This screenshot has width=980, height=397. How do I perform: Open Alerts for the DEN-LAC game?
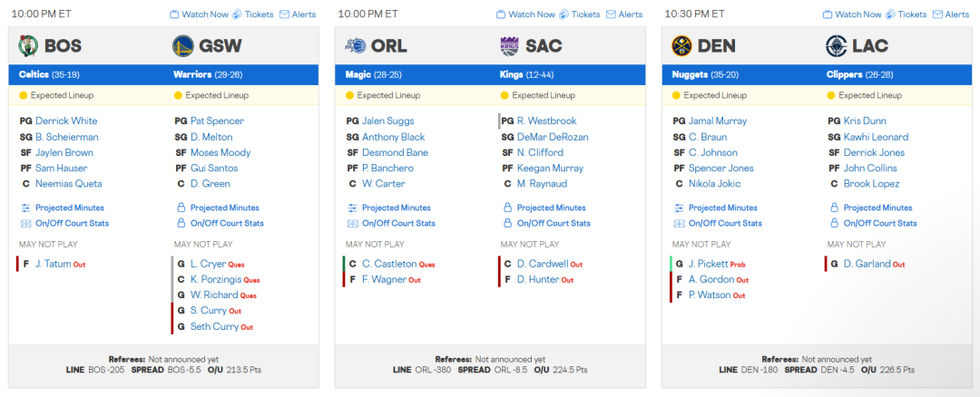click(x=951, y=15)
